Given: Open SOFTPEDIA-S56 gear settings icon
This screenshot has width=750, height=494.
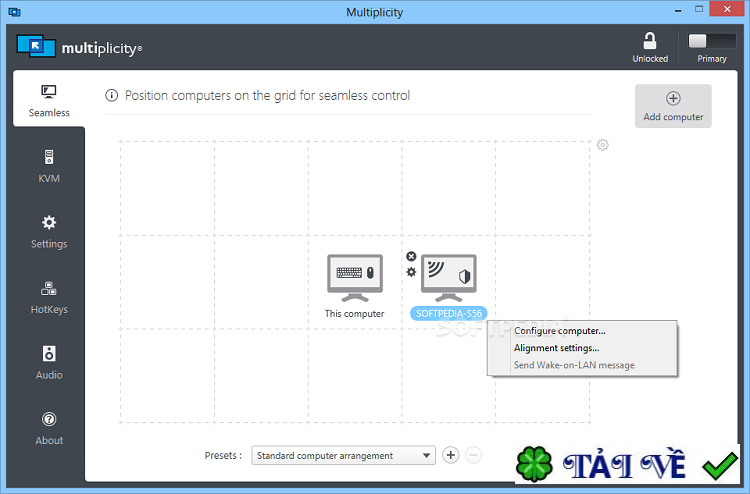Looking at the screenshot, I should coord(411,272).
